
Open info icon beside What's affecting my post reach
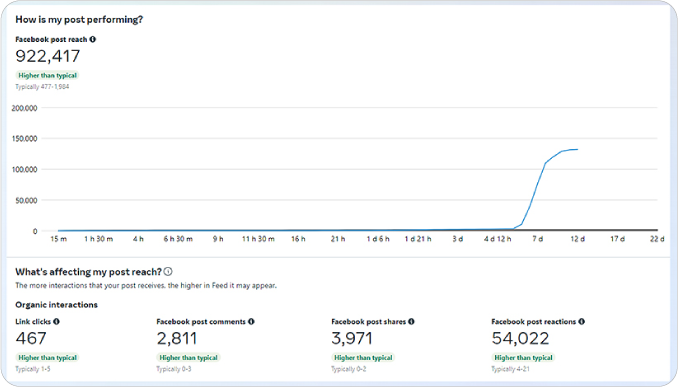[x=168, y=272]
